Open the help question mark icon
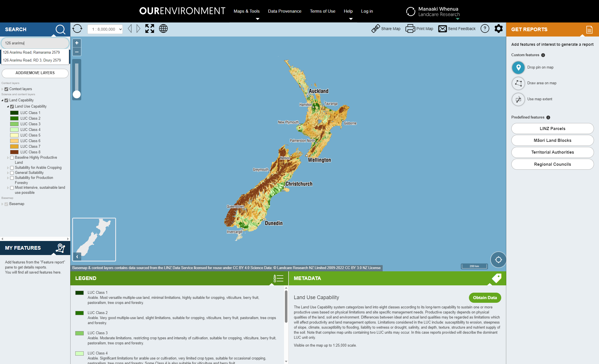The height and width of the screenshot is (364, 599). (485, 29)
